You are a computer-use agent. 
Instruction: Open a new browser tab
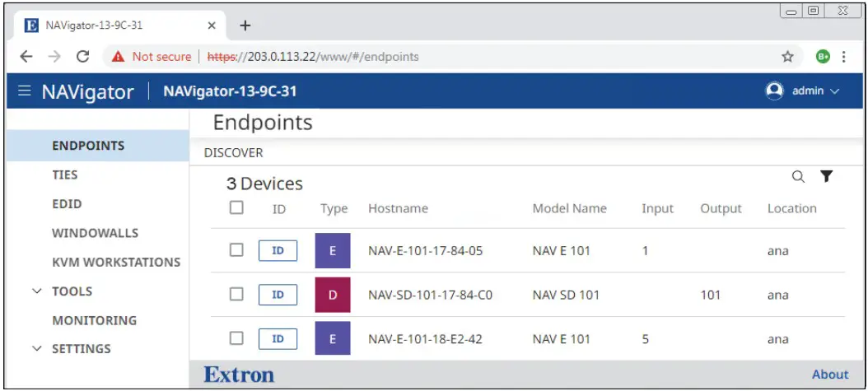[245, 26]
